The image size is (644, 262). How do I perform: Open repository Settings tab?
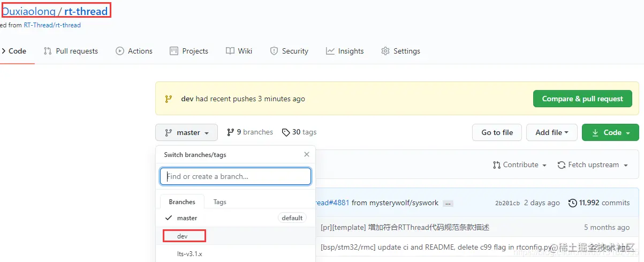point(400,51)
